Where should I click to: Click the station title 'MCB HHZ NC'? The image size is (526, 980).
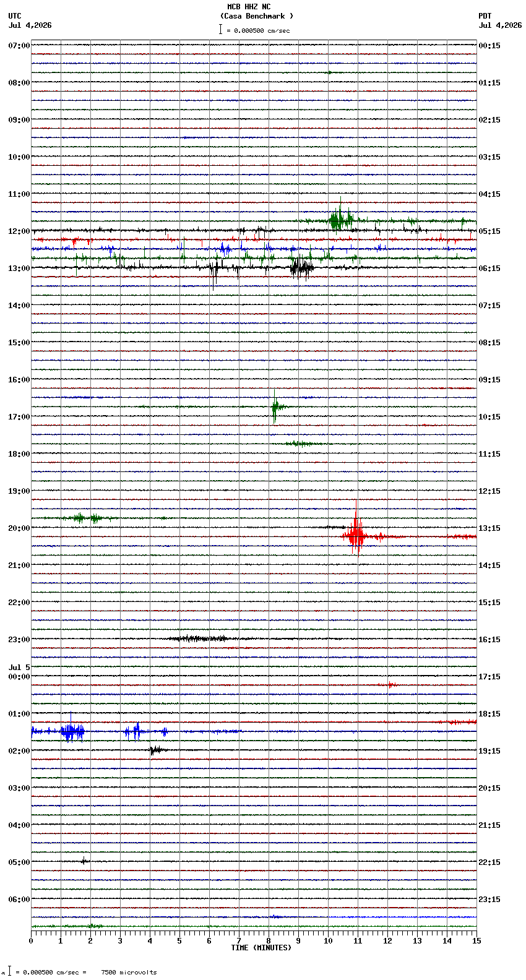click(x=249, y=7)
